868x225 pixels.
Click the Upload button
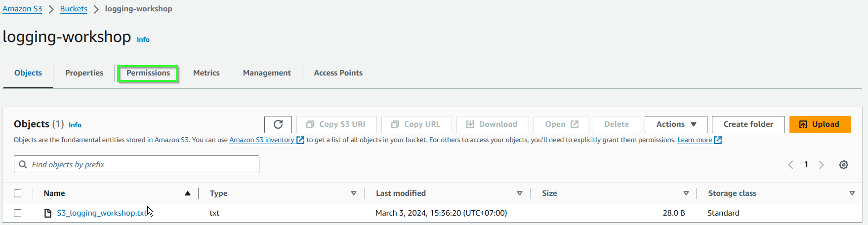click(x=820, y=124)
